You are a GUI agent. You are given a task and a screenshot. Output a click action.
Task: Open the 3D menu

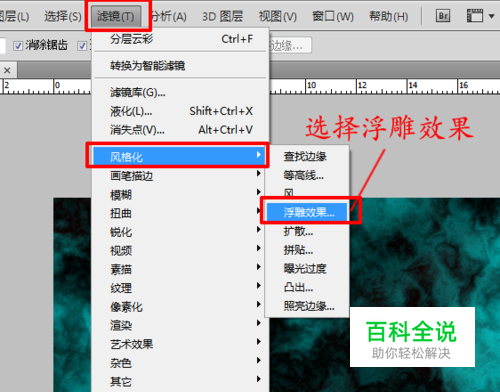click(222, 16)
